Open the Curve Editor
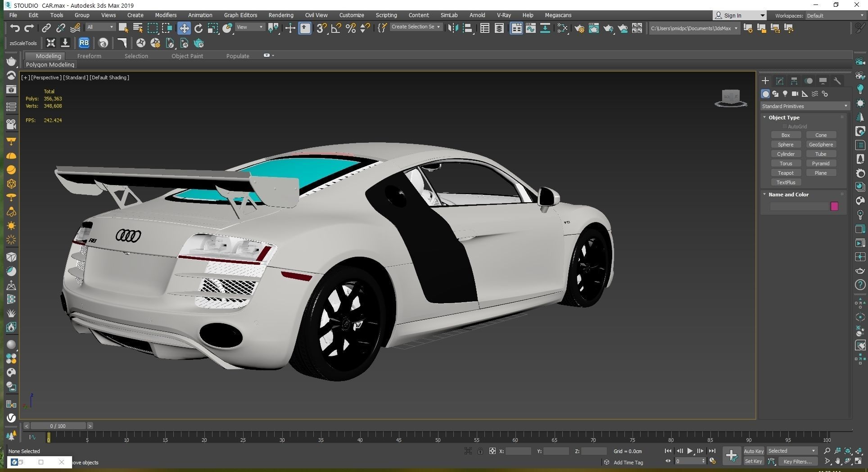868x472 pixels. coord(531,28)
